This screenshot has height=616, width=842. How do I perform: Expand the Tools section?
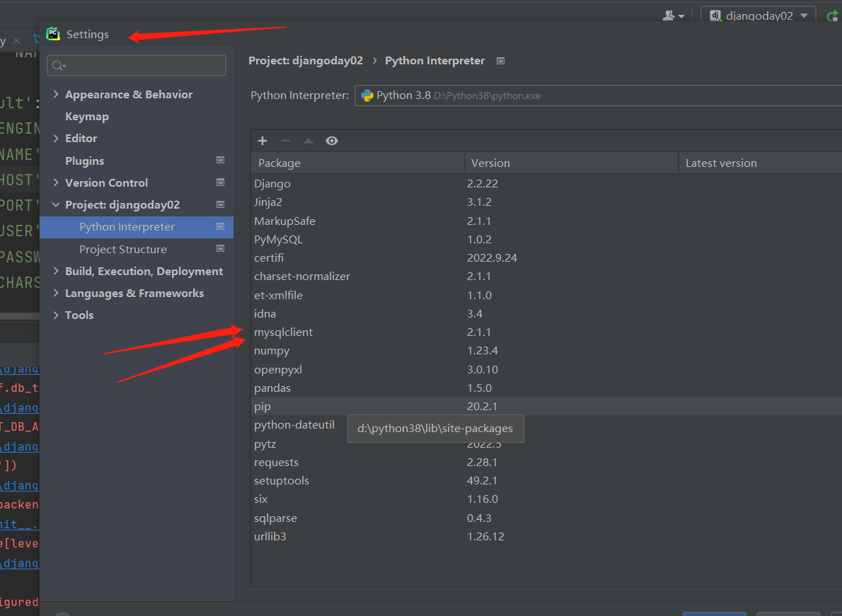(56, 315)
